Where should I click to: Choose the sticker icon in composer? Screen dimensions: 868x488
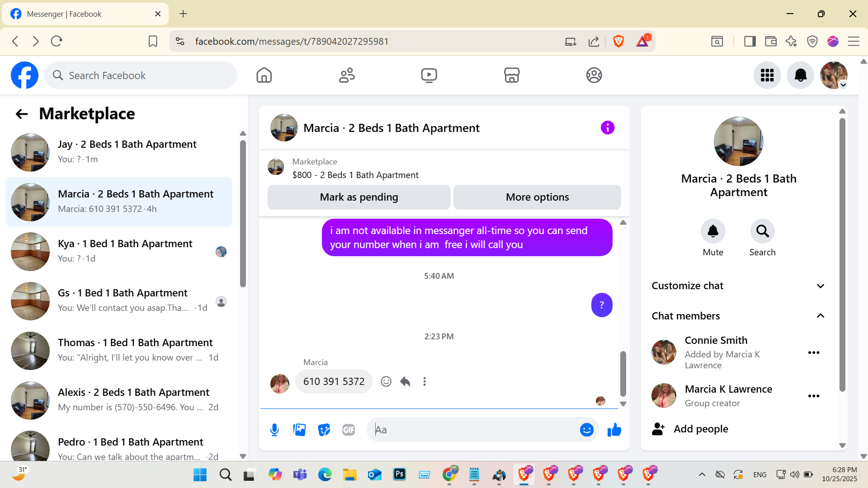pos(324,430)
